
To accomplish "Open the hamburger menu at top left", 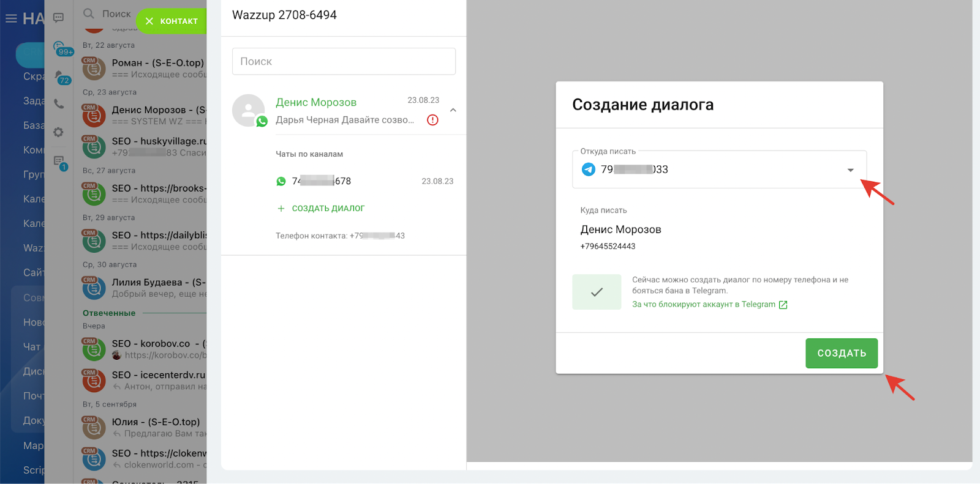I will (11, 19).
